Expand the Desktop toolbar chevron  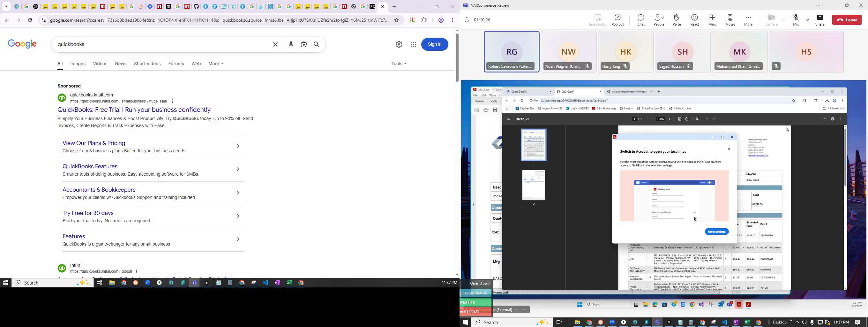[x=790, y=321]
